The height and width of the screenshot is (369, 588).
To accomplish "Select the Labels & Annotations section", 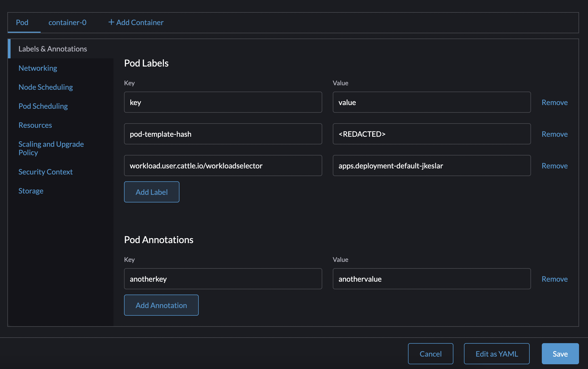I will [x=53, y=49].
